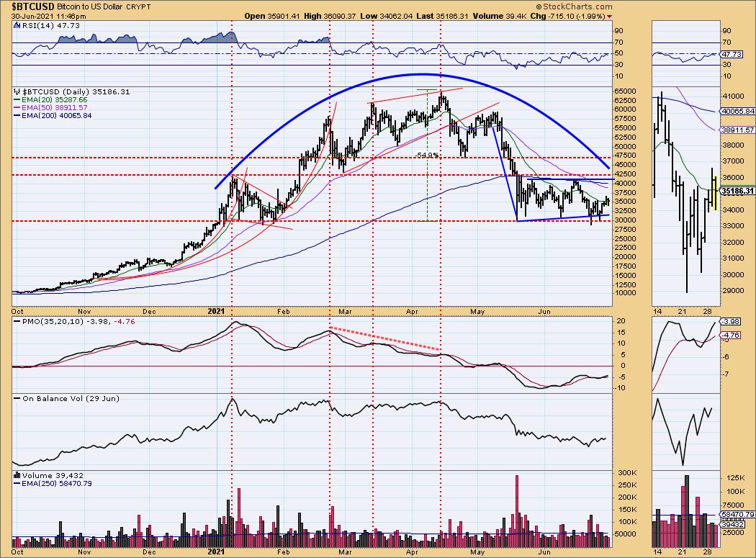Click the Volume 39.4K header value
This screenshot has width=756, height=558.
pyautogui.click(x=500, y=16)
